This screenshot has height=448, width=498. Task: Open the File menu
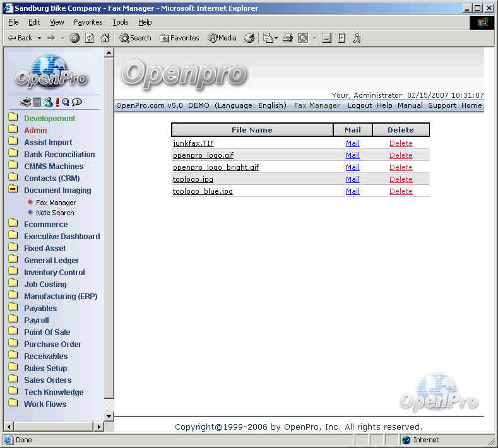click(x=13, y=22)
